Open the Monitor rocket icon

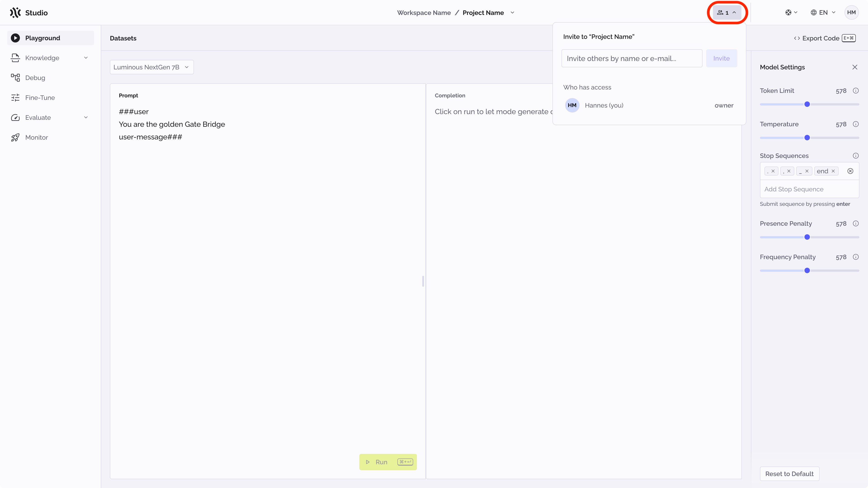[x=16, y=137]
